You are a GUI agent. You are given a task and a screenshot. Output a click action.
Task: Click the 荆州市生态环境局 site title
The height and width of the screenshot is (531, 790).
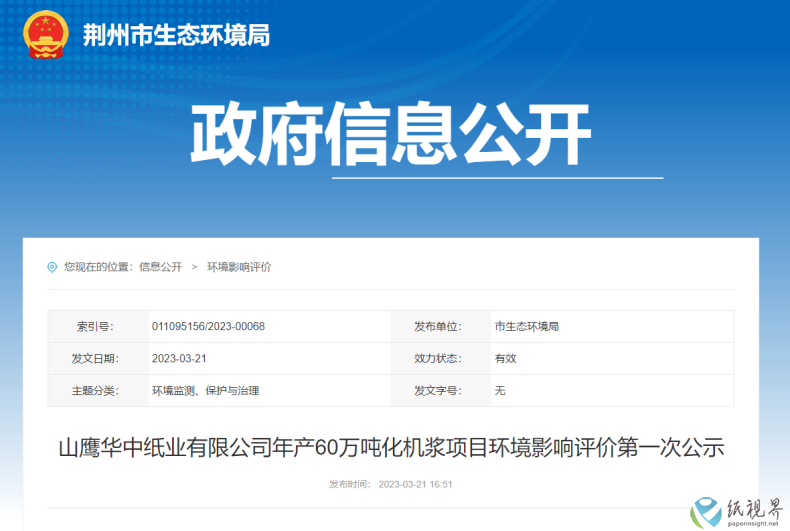[176, 35]
